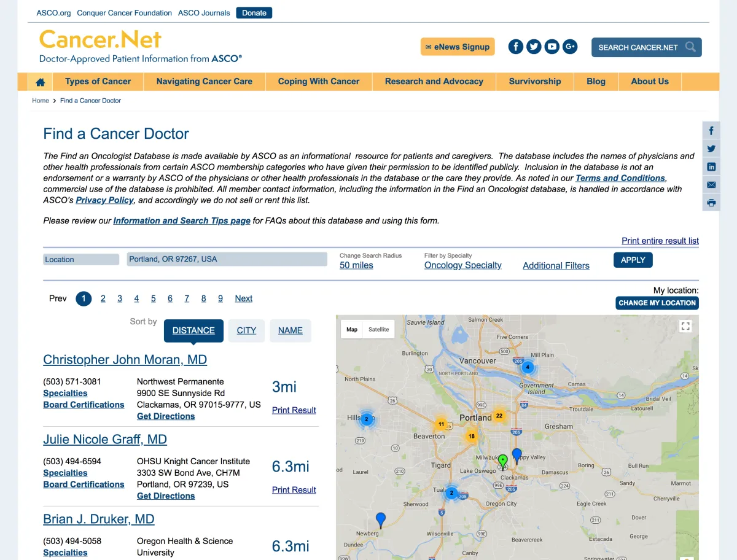
Task: Sort results by DISTANCE
Action: tap(193, 330)
